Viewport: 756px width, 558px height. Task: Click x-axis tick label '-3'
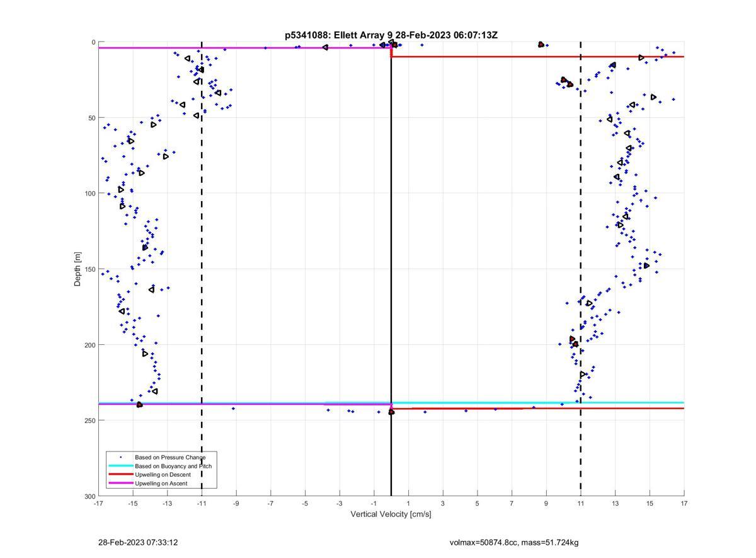point(340,503)
